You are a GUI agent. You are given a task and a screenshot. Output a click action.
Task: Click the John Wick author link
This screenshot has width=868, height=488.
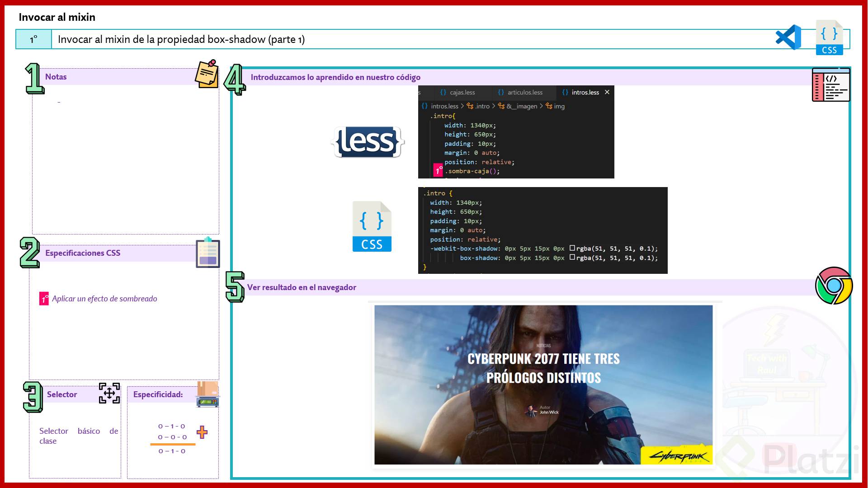pyautogui.click(x=549, y=412)
